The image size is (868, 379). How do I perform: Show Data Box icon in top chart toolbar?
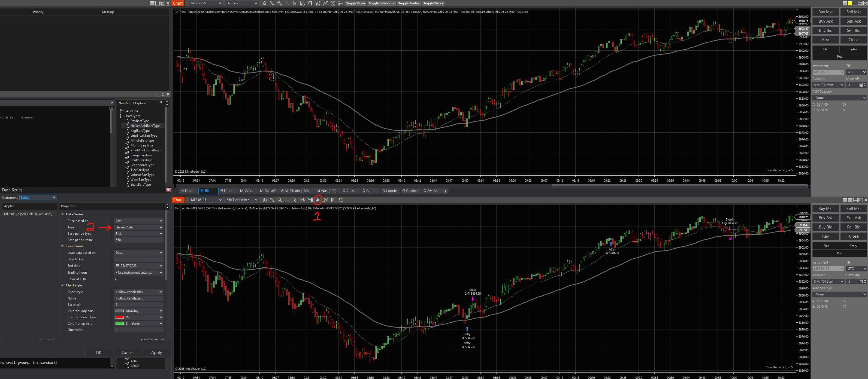coord(302,3)
